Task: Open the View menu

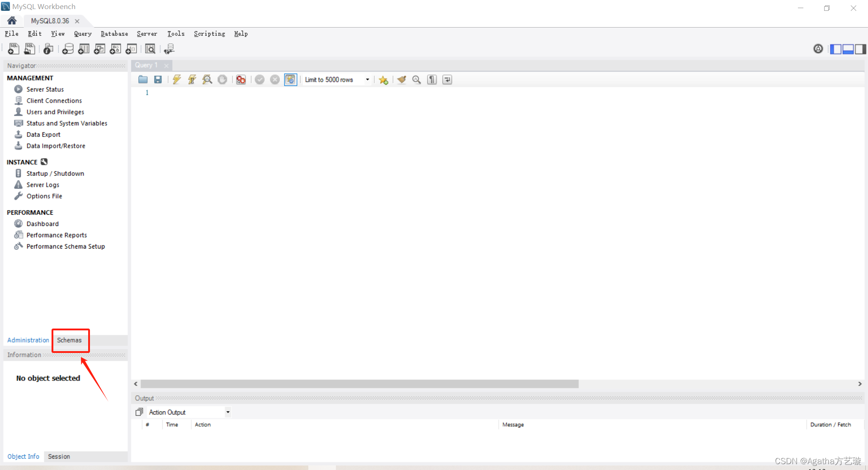Action: pyautogui.click(x=58, y=33)
